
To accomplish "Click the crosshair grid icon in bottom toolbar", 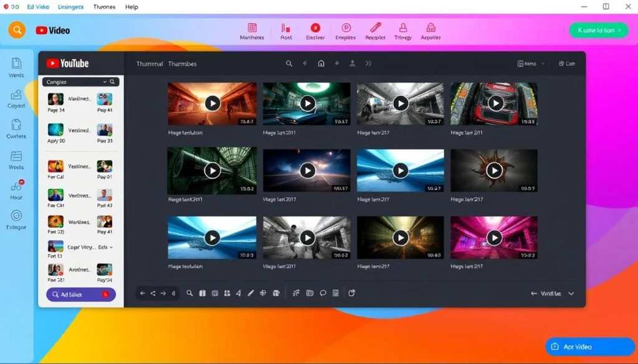I will (x=263, y=293).
